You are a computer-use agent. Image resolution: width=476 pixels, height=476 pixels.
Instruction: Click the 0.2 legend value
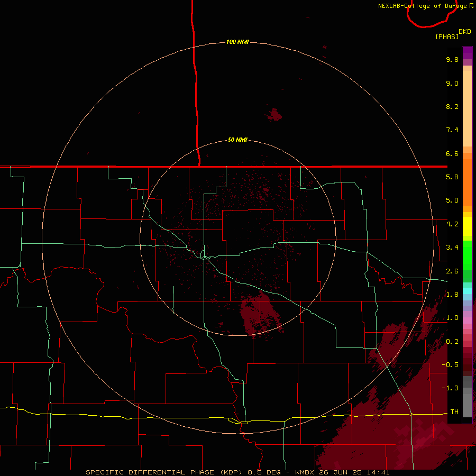tap(452, 342)
